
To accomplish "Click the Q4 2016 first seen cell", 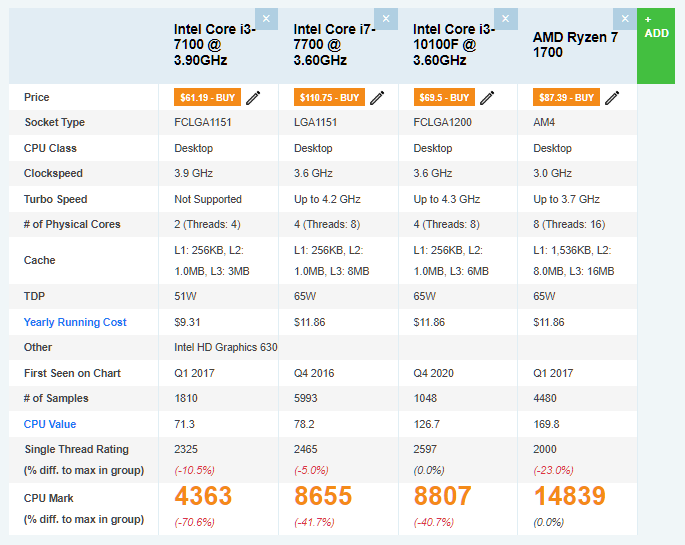I will (314, 373).
